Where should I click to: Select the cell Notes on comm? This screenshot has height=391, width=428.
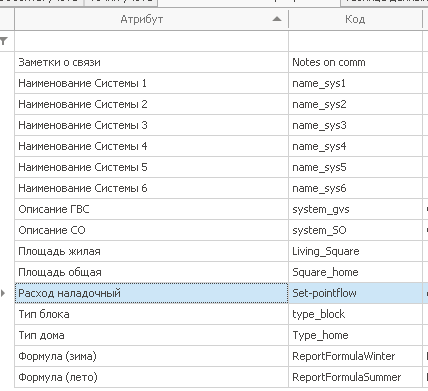pos(355,62)
